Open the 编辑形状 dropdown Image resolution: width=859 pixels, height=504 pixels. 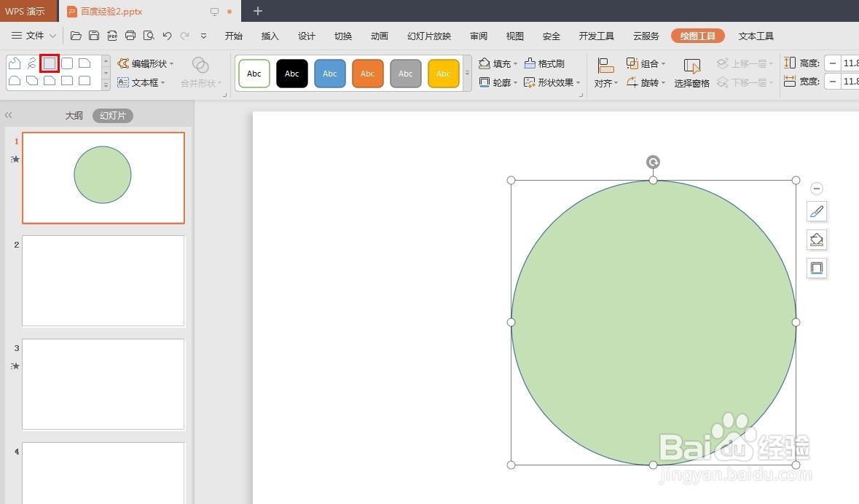pos(146,63)
